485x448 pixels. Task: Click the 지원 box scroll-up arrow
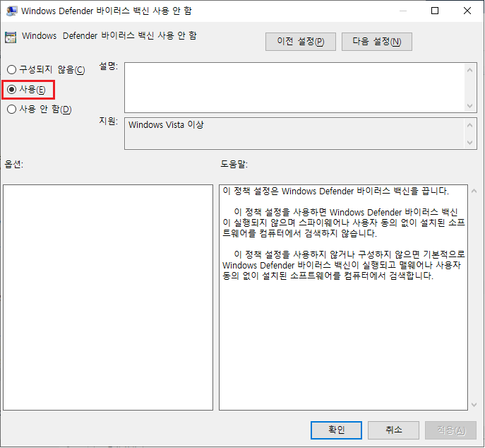[x=469, y=125]
